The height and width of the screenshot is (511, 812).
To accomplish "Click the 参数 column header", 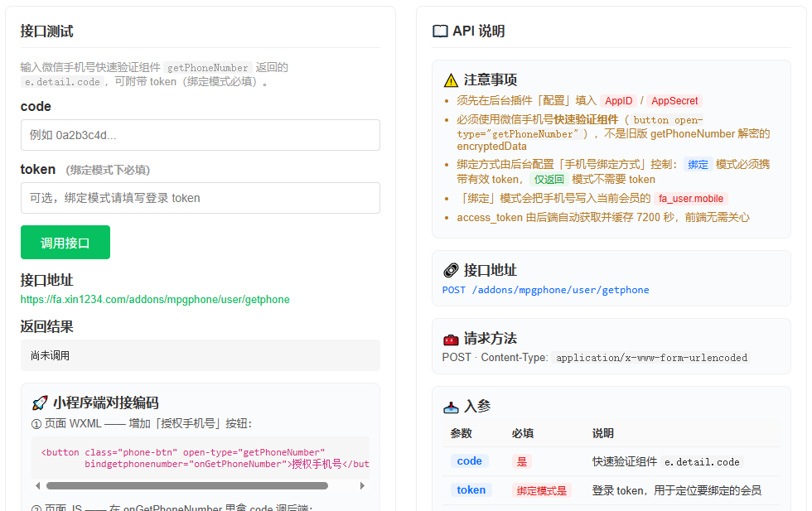I will point(461,433).
